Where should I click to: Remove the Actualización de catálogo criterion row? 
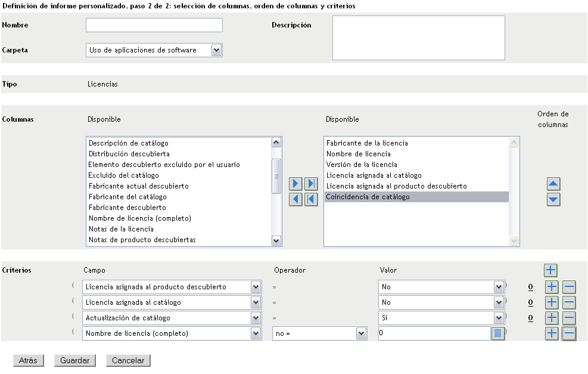click(569, 318)
